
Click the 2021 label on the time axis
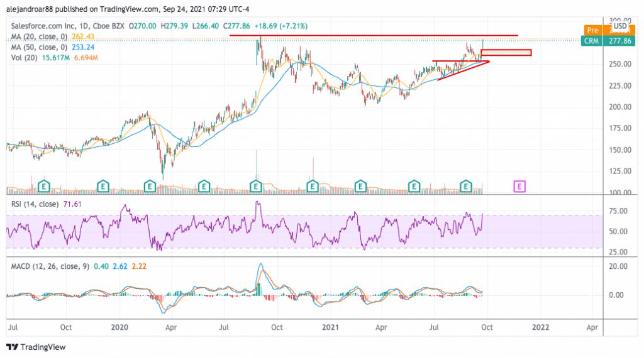[x=330, y=327]
